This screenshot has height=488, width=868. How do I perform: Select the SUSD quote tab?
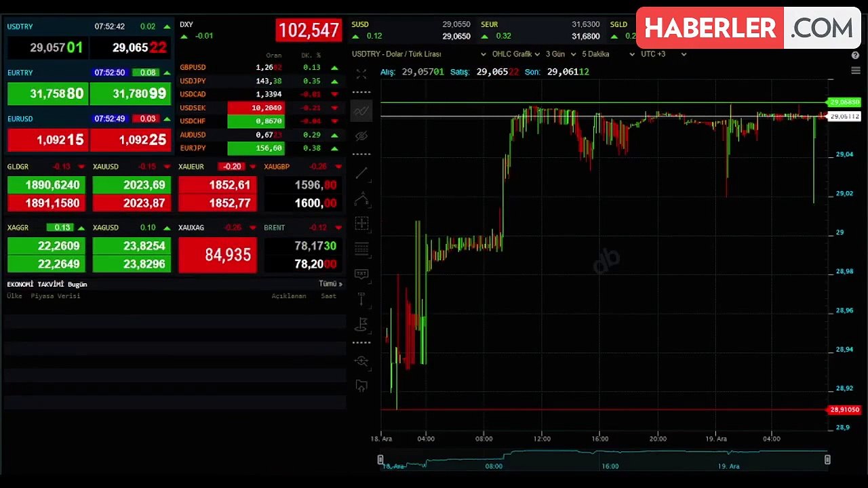(x=411, y=30)
